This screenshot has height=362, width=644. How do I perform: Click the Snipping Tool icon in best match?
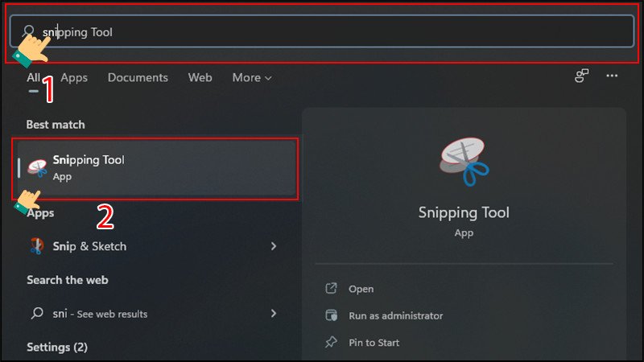pyautogui.click(x=37, y=168)
